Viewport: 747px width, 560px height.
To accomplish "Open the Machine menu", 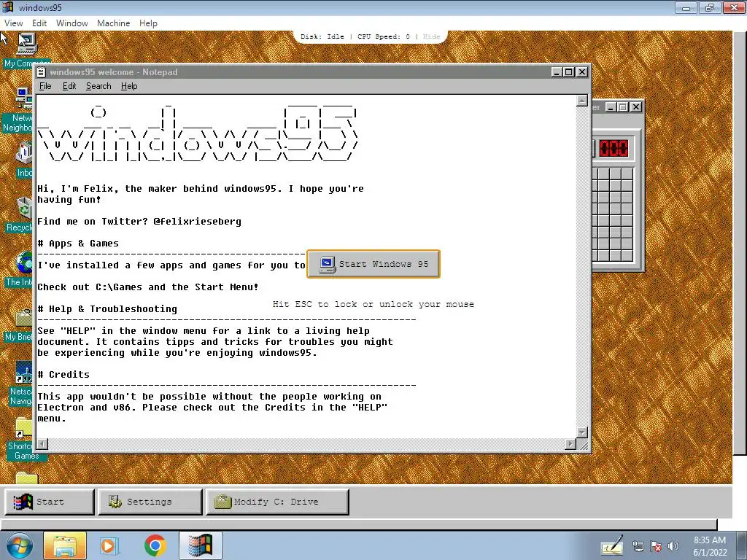I will (113, 23).
